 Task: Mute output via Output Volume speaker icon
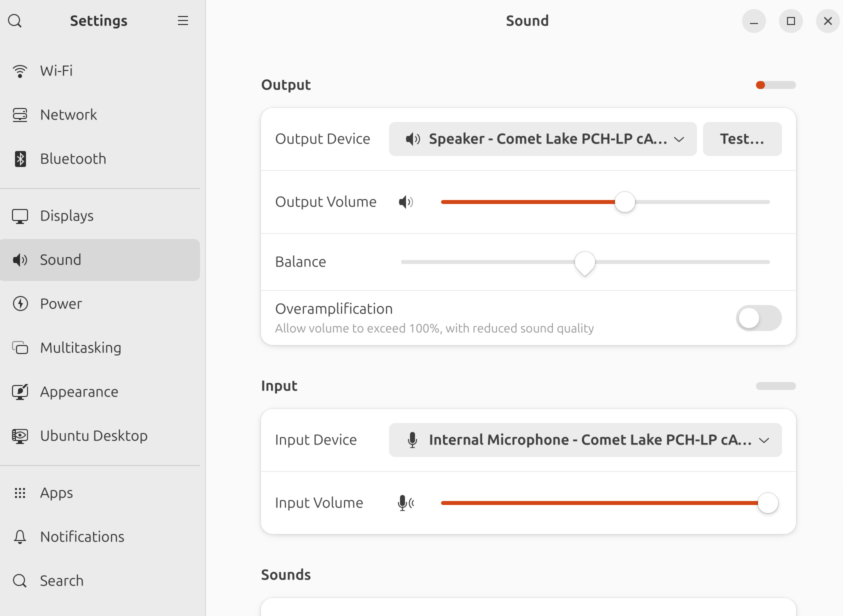click(x=406, y=202)
